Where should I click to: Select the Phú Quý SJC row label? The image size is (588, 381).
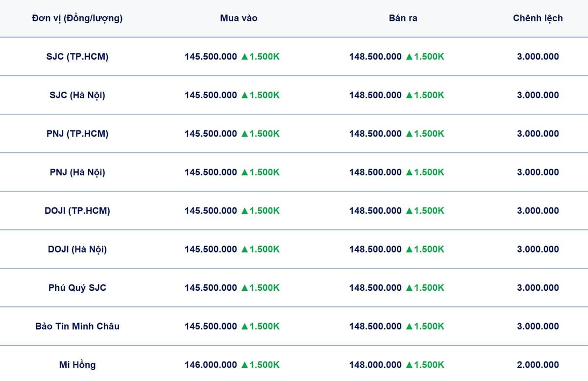coord(77,288)
